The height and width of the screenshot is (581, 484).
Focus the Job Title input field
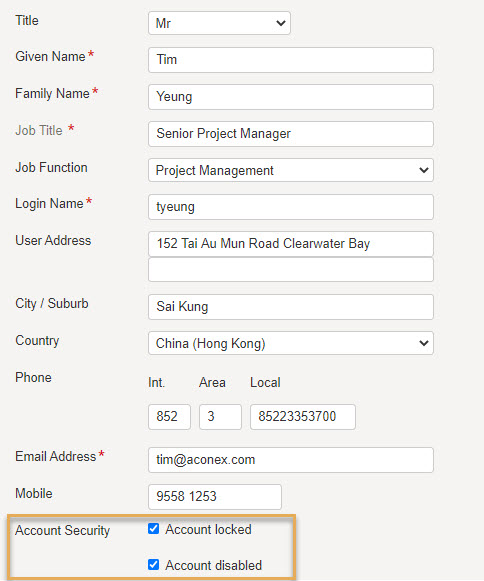click(x=291, y=134)
